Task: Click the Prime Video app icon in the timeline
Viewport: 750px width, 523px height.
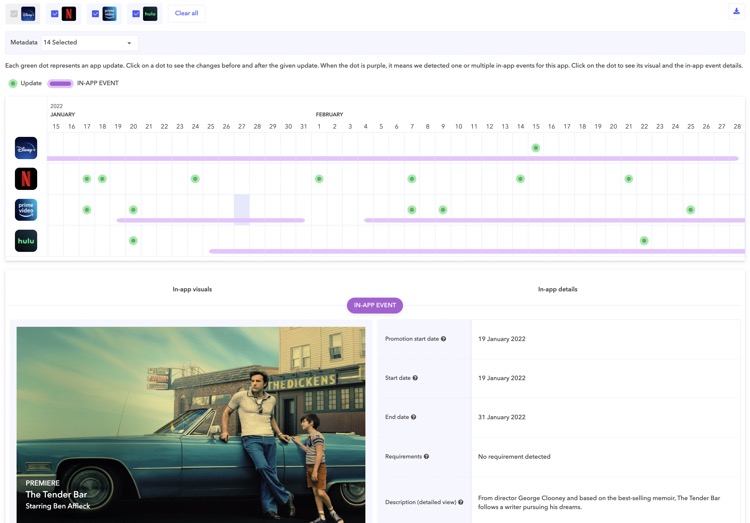Action: (26, 210)
